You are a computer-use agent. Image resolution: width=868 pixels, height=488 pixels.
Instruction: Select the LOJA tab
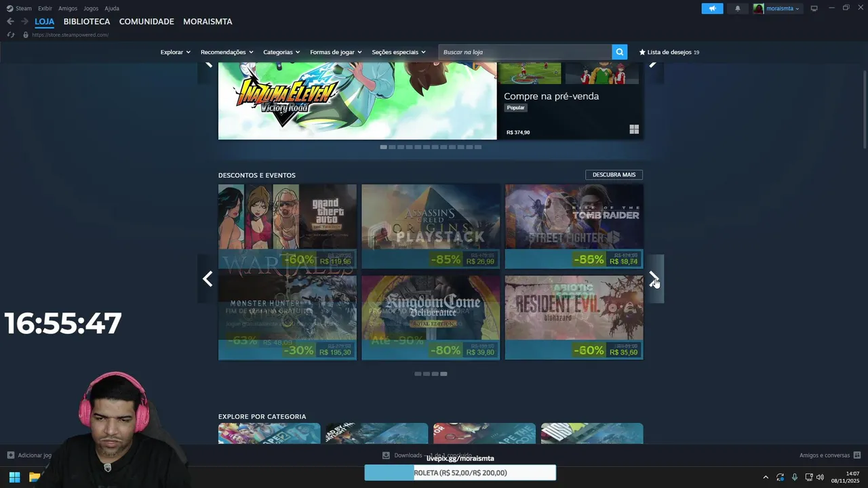pyautogui.click(x=45, y=22)
